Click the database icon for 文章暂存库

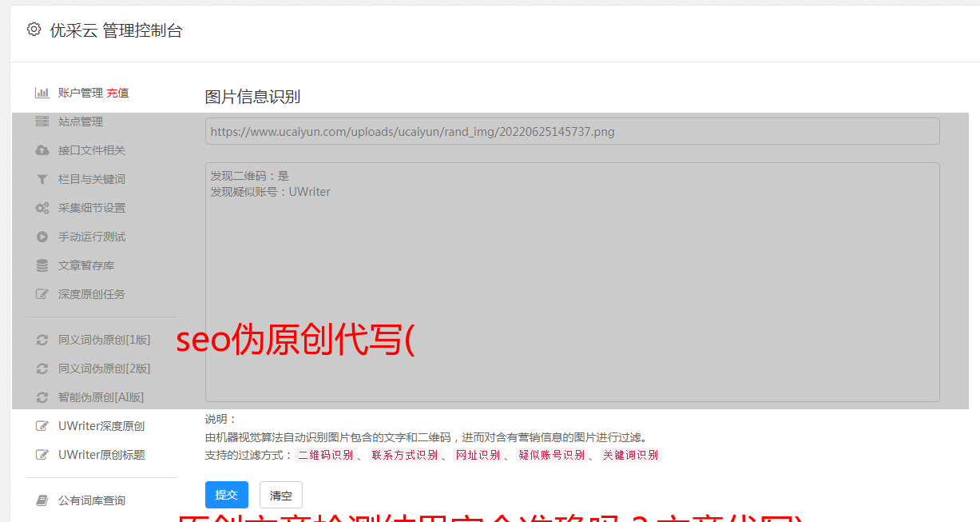coord(42,265)
